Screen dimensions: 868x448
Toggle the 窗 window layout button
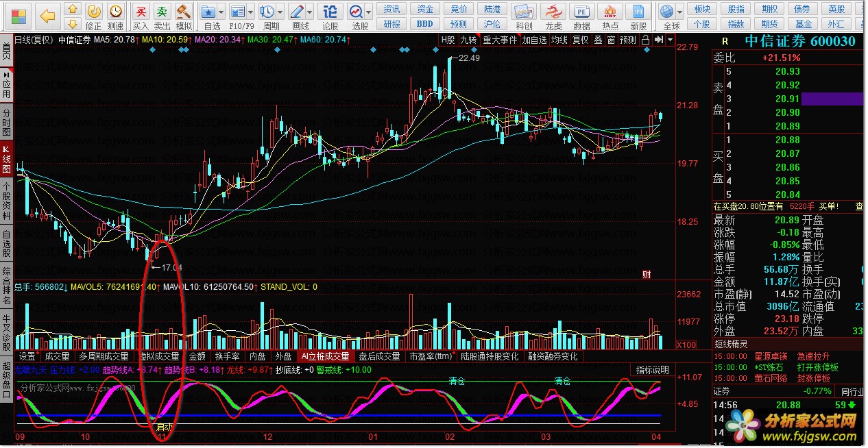(611, 40)
